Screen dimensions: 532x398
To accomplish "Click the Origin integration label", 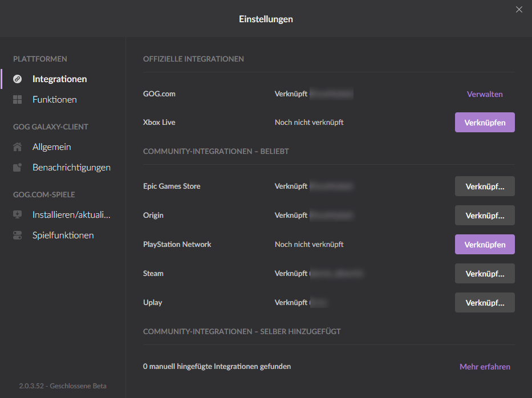I will tap(153, 215).
